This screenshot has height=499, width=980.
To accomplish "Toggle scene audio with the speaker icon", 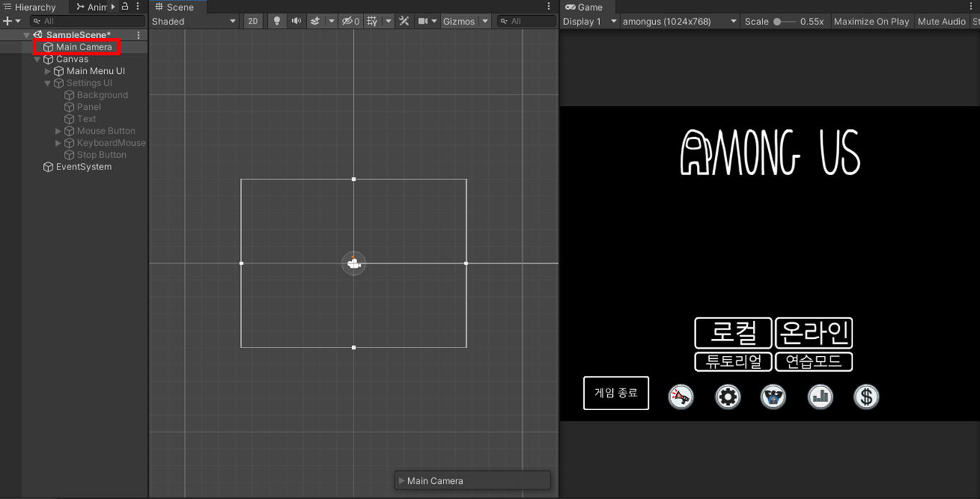I will [x=296, y=22].
